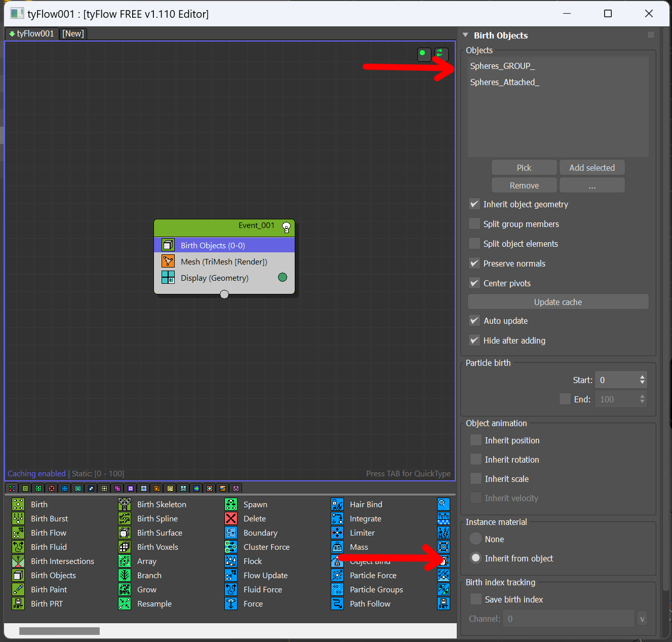Increase the Start frame spinner value

[x=642, y=377]
